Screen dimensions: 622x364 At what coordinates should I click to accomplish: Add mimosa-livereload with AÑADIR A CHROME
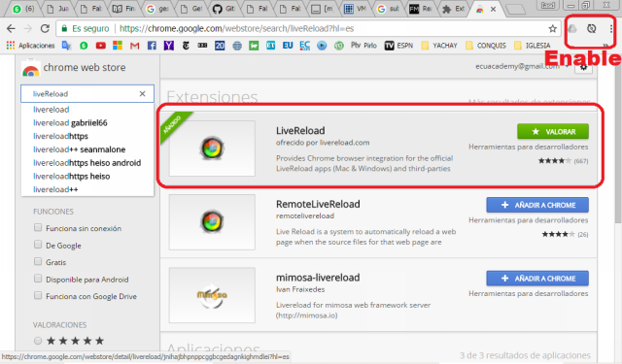pyautogui.click(x=537, y=278)
